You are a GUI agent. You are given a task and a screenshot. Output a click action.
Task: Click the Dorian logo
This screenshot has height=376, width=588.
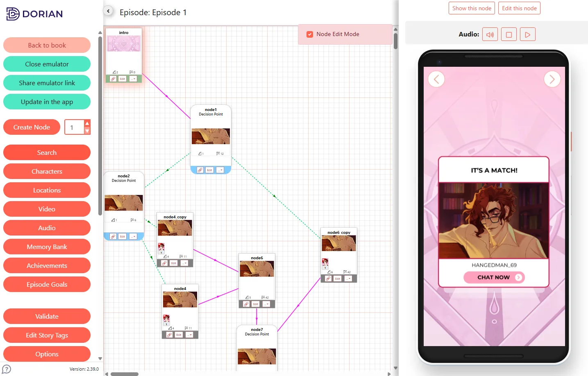[x=34, y=14]
